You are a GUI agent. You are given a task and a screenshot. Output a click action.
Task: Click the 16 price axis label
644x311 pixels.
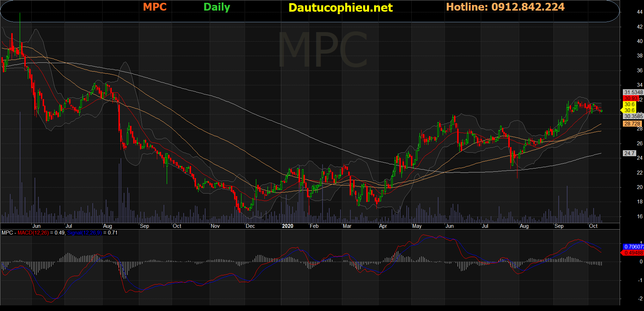(x=640, y=217)
